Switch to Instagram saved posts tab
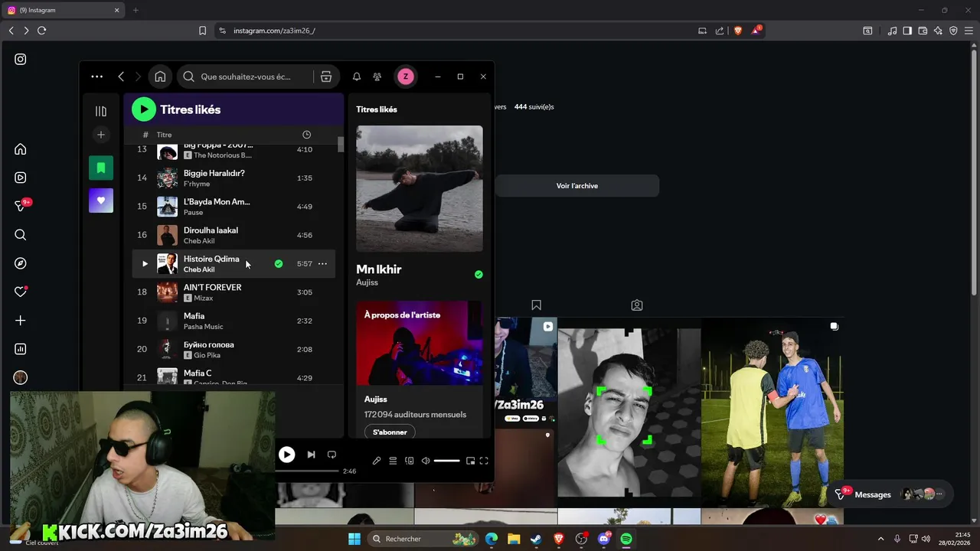This screenshot has width=980, height=551. (537, 305)
